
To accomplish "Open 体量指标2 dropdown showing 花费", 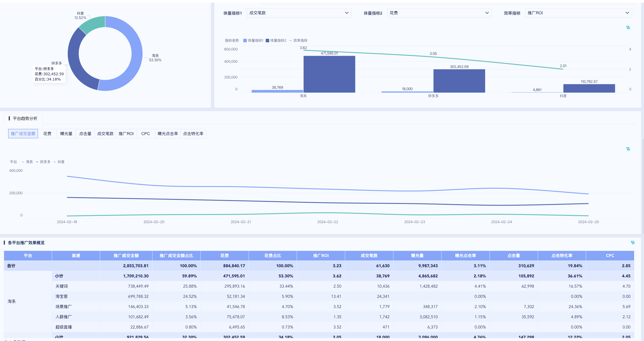I will (439, 13).
